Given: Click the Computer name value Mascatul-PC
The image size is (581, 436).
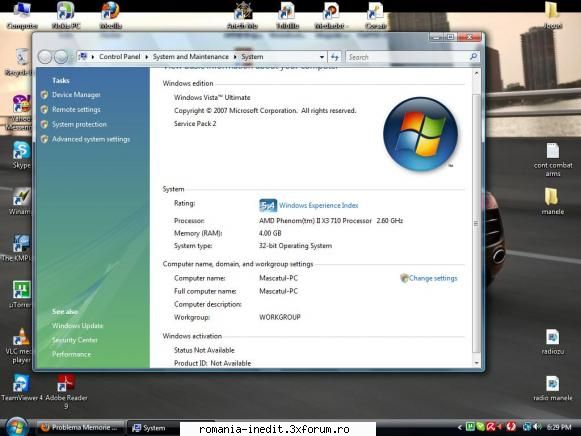Looking at the screenshot, I should pos(278,278).
